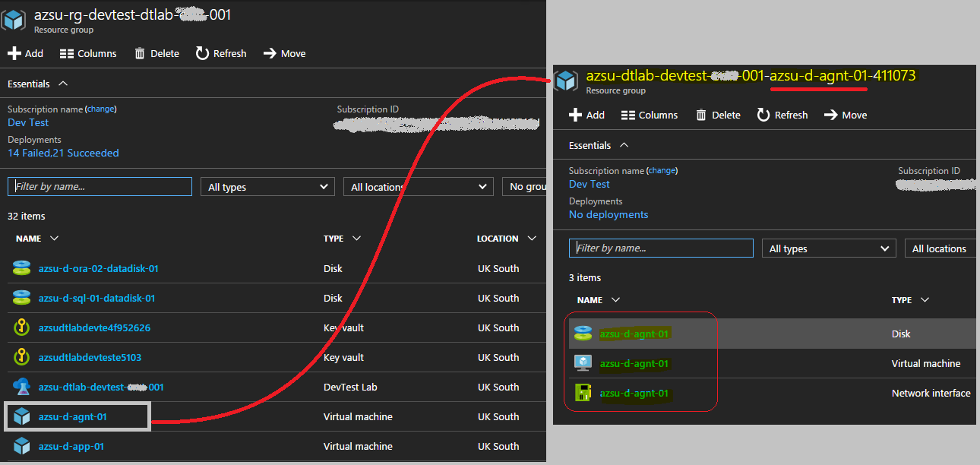This screenshot has width=980, height=465.
Task: Click the VM icon beside azsu-d-app-01
Action: [21, 446]
